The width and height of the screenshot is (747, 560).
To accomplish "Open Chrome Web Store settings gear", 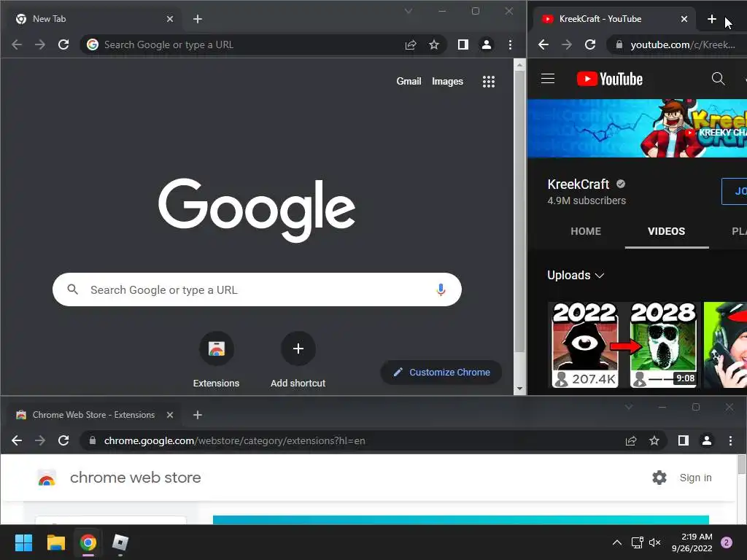I will point(659,478).
